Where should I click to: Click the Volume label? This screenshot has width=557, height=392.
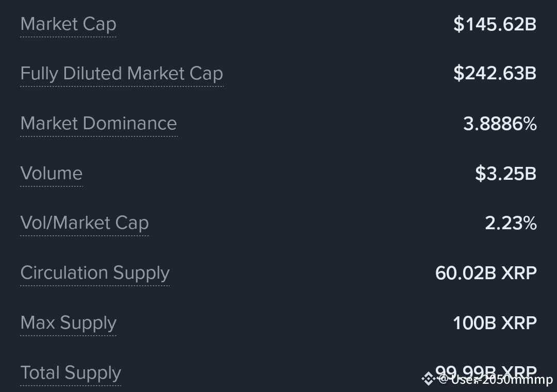tap(52, 174)
